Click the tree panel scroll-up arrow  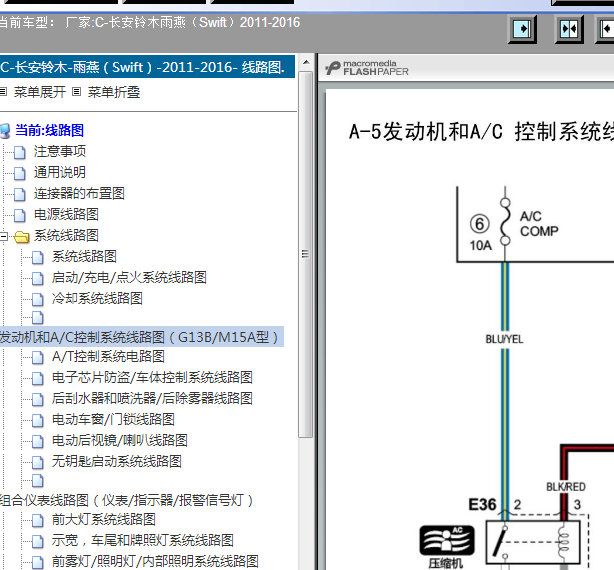pyautogui.click(x=306, y=63)
